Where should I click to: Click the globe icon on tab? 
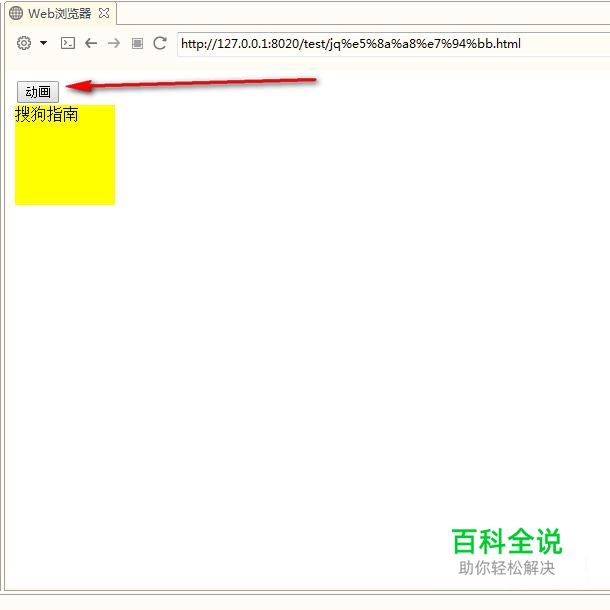pos(16,13)
